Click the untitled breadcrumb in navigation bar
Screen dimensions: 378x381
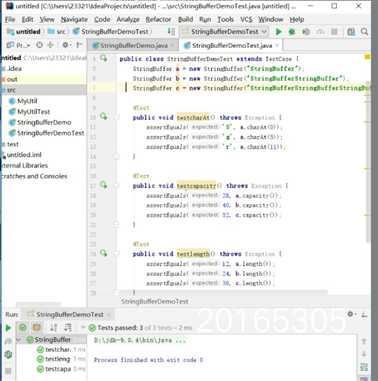tap(24, 32)
